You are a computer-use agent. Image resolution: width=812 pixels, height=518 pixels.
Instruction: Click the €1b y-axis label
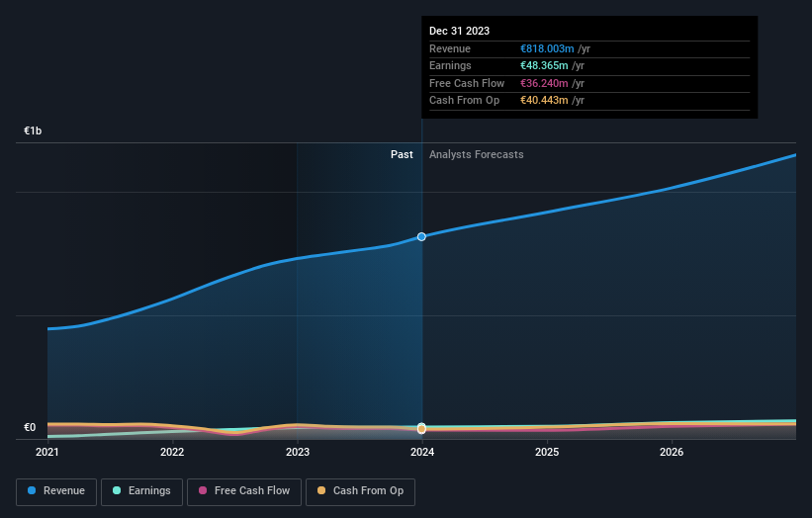pos(33,130)
